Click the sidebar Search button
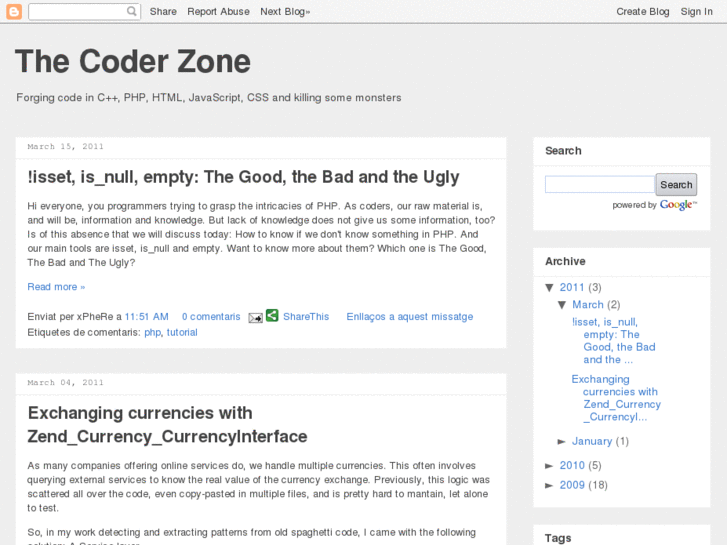Screen dimensions: 727x545 point(676,185)
